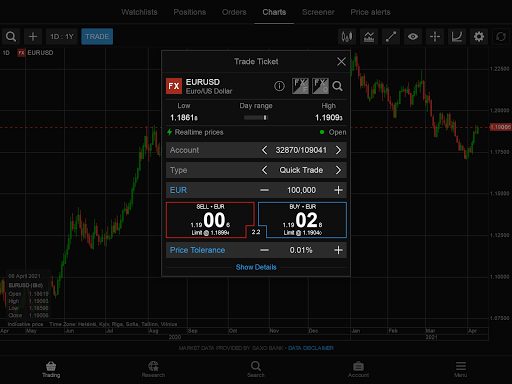Select the FX option icon in ticket
This screenshot has width=512, height=384.
(320, 86)
